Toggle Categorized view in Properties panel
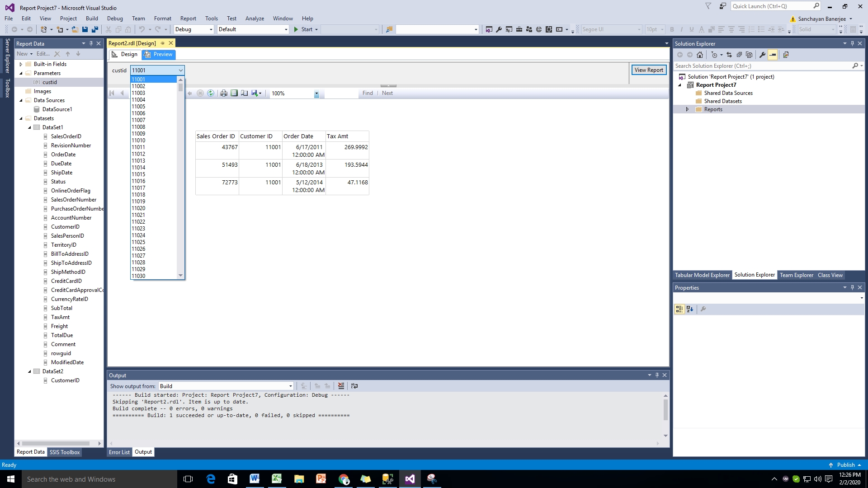868x488 pixels. 679,309
